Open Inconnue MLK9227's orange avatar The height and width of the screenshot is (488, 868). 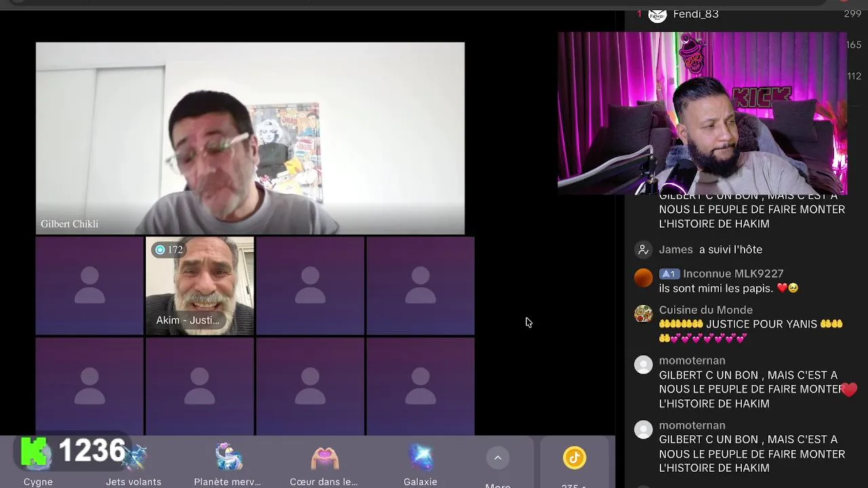tap(643, 277)
